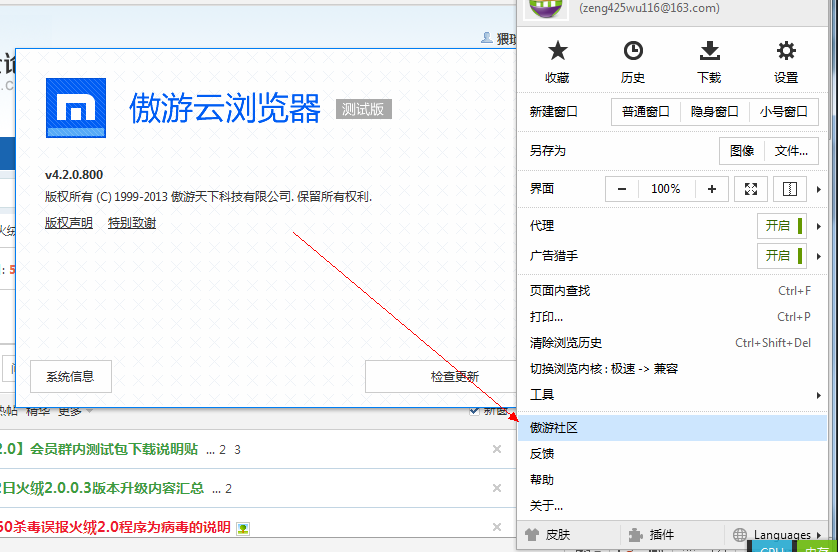Open History via the clock icon
838x552 pixels.
(633, 51)
